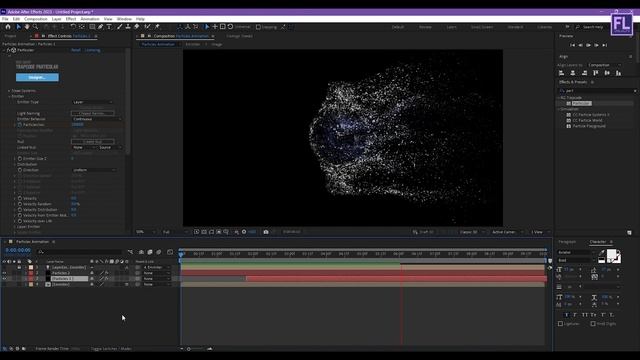
Task: Jump to first frame in Preview panel
Action: point(572,45)
